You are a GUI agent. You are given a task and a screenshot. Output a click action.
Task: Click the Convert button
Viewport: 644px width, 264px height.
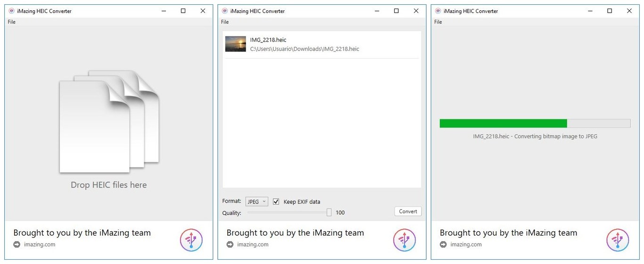(x=408, y=212)
